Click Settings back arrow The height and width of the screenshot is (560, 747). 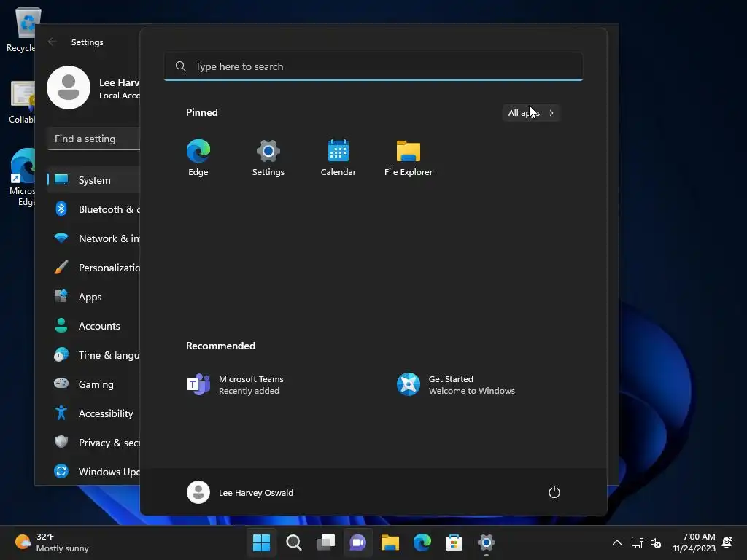click(x=53, y=42)
